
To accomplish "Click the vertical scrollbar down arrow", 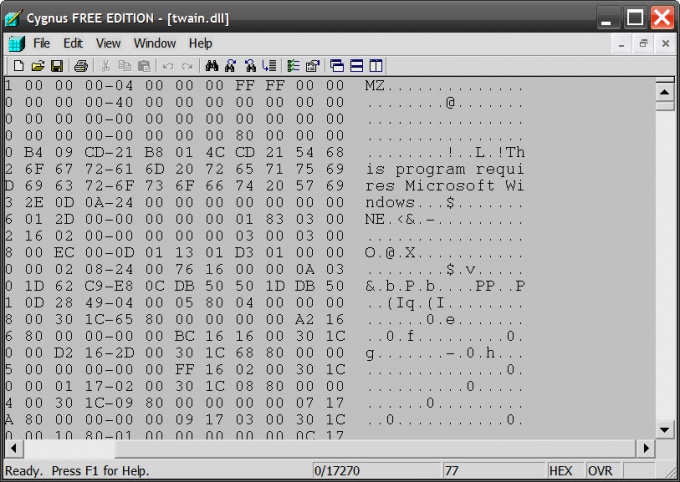I will (x=664, y=430).
